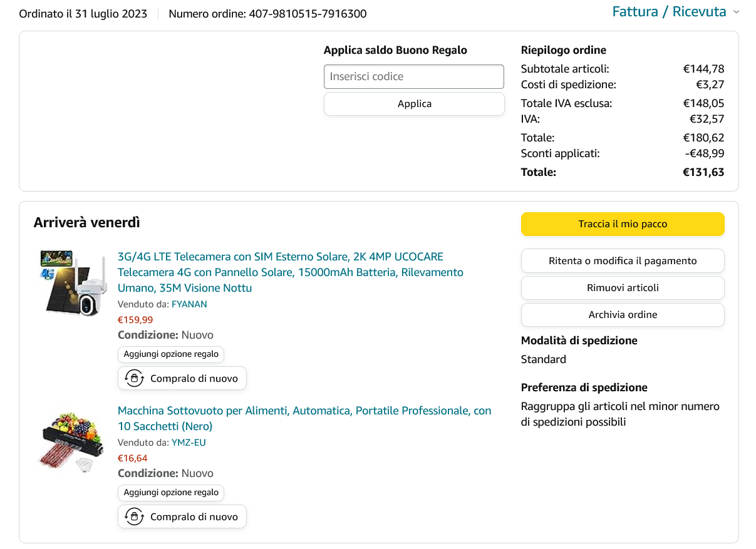Screen dimensions: 756x549
Task: Add gift option for the telecamera
Action: 171,354
